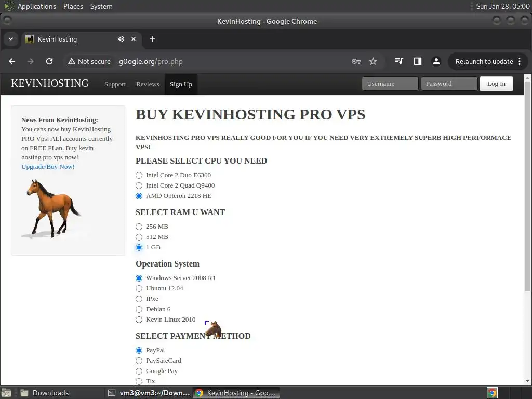Select AMD Opteron 2218 HE CPU
The width and height of the screenshot is (532, 399).
tap(139, 196)
